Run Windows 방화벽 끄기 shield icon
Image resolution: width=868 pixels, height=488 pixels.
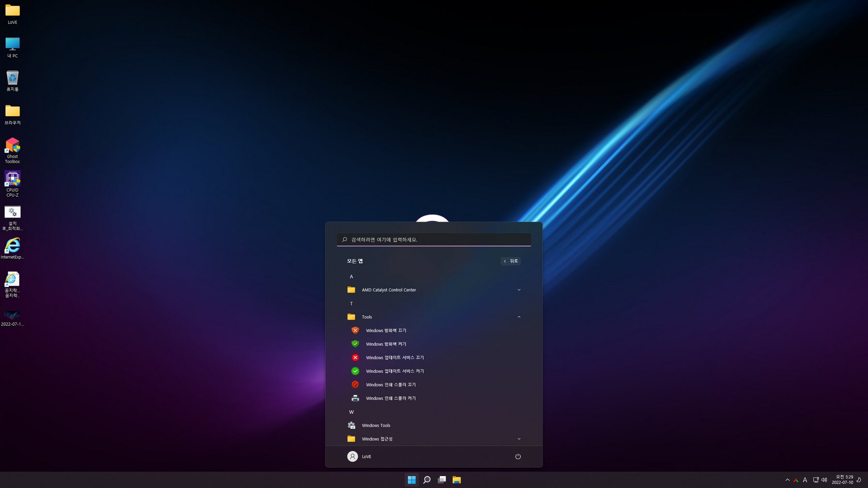[x=355, y=330]
